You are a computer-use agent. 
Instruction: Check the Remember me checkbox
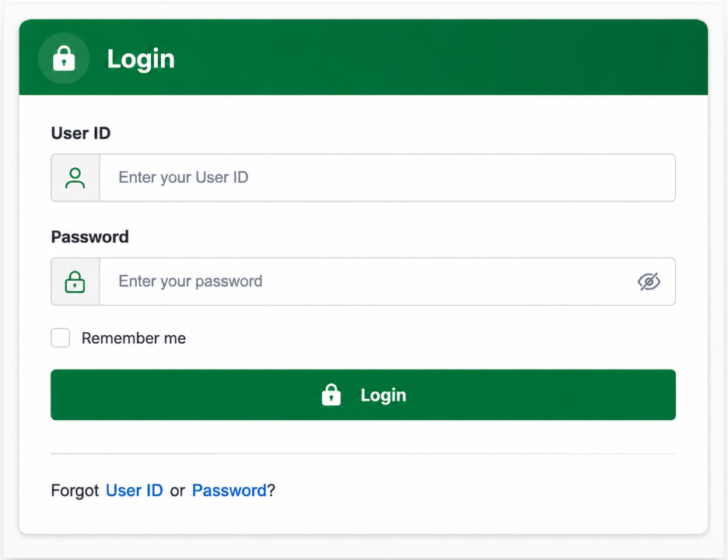pyautogui.click(x=61, y=338)
